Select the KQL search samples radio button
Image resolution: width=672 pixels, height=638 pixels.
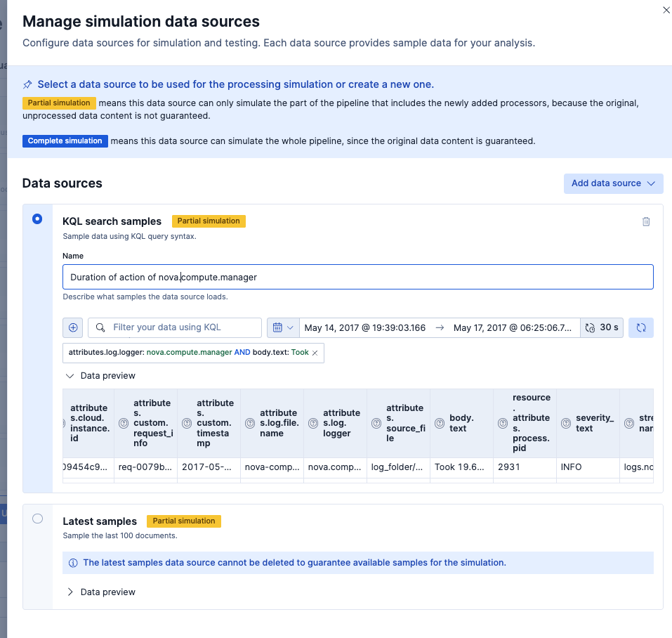tap(37, 219)
